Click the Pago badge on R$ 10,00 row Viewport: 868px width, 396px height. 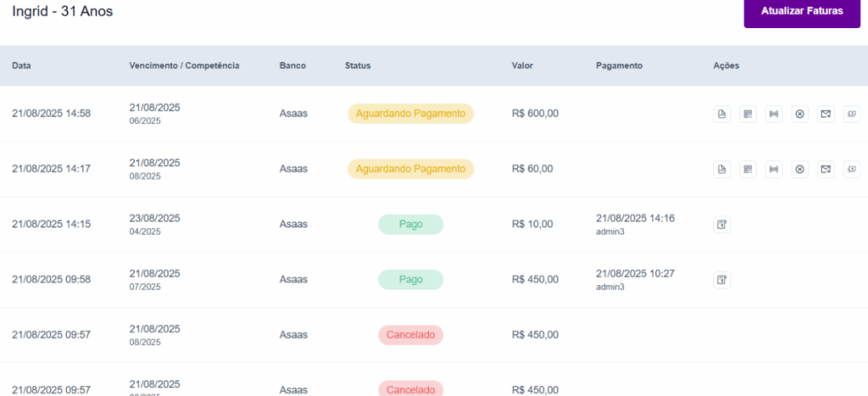pyautogui.click(x=410, y=225)
